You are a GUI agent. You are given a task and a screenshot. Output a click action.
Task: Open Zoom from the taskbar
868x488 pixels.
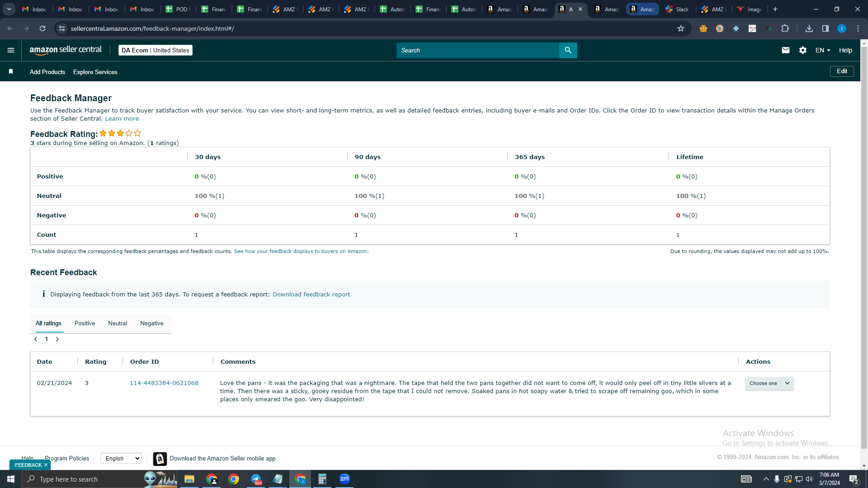344,479
